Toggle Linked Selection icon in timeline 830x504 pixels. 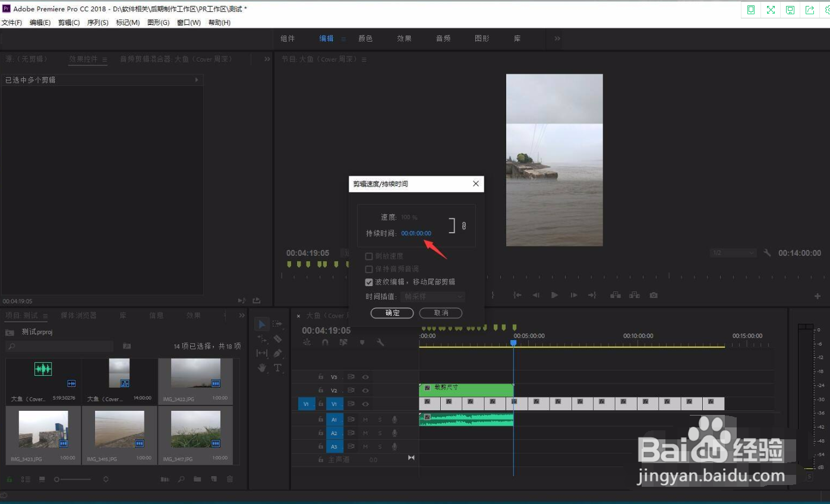pos(343,343)
